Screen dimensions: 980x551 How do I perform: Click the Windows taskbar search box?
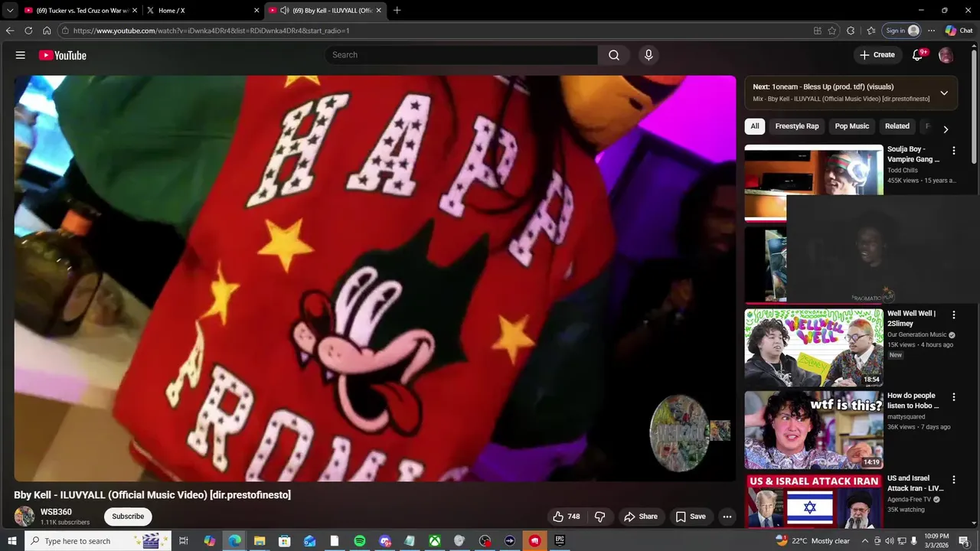coord(98,541)
